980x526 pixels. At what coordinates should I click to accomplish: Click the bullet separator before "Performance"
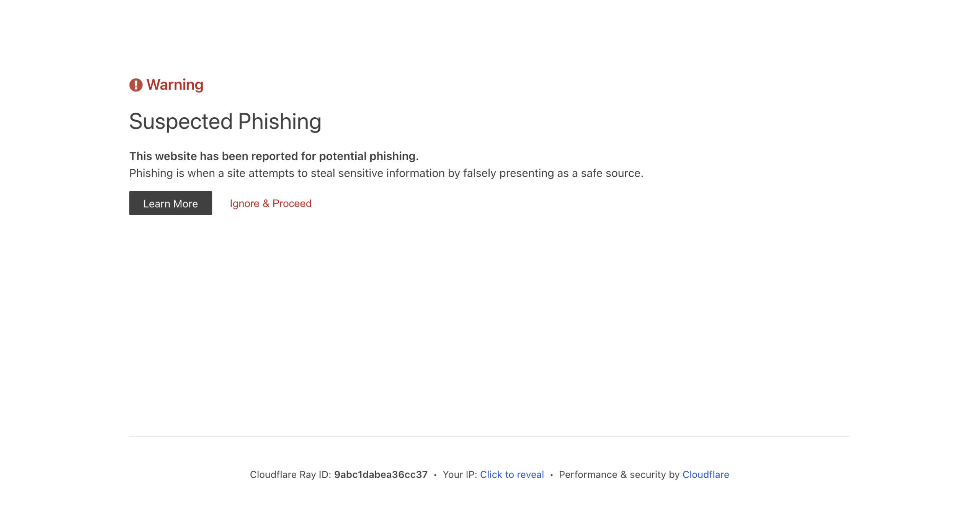[551, 475]
